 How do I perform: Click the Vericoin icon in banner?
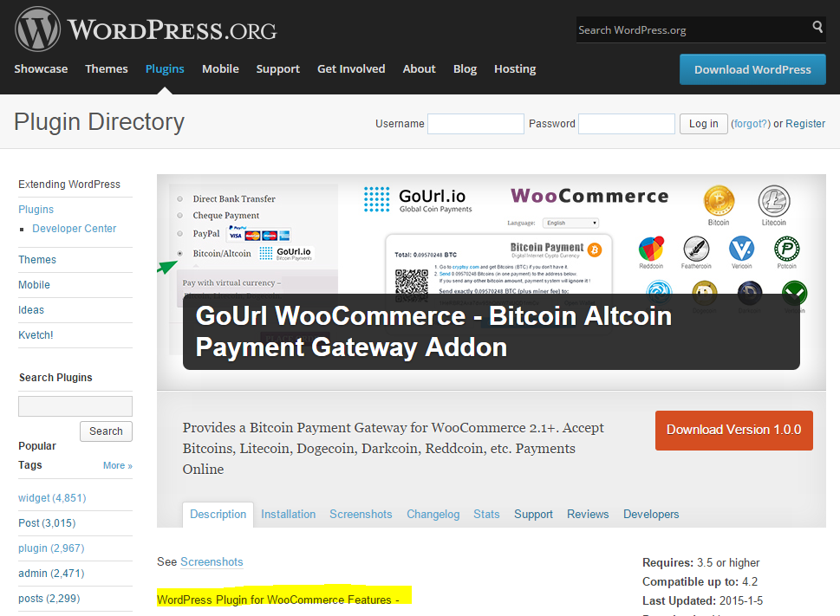pyautogui.click(x=741, y=249)
